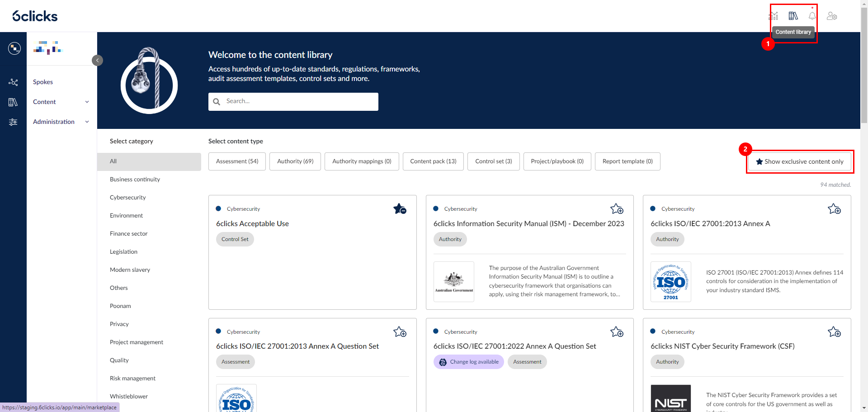The height and width of the screenshot is (412, 868).
Task: Select the All category
Action: click(x=149, y=161)
